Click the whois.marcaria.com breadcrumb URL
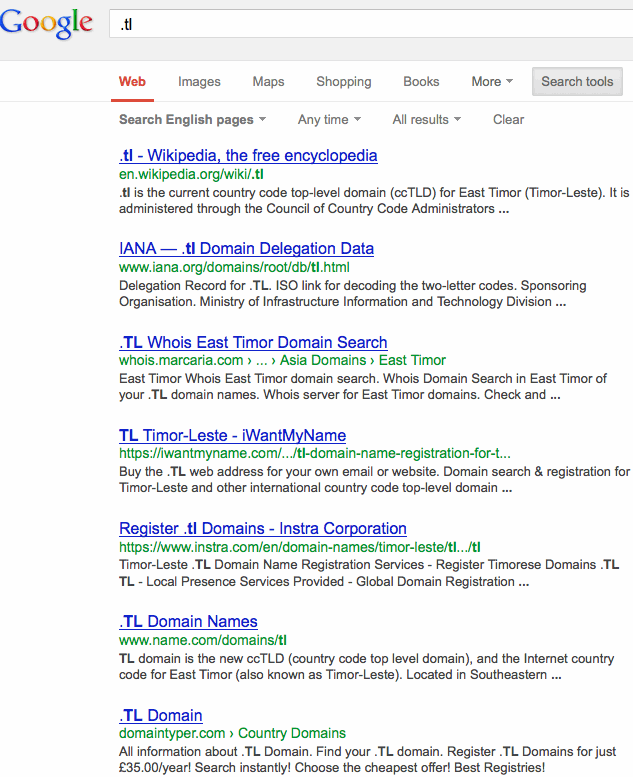This screenshot has height=777, width=633. (282, 360)
